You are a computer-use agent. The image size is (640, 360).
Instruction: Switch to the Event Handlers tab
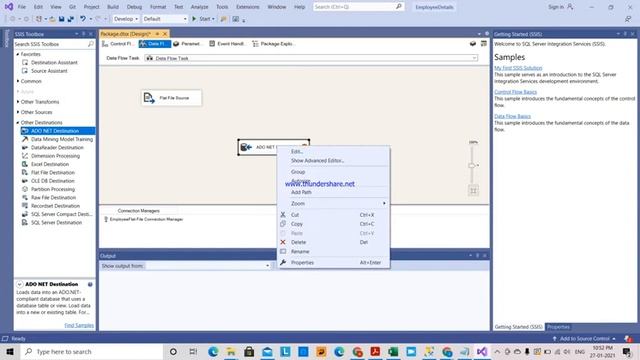(227, 44)
